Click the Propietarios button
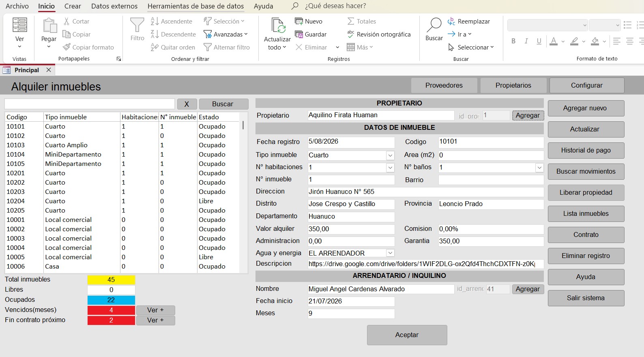Image resolution: width=644 pixels, height=357 pixels. click(513, 86)
